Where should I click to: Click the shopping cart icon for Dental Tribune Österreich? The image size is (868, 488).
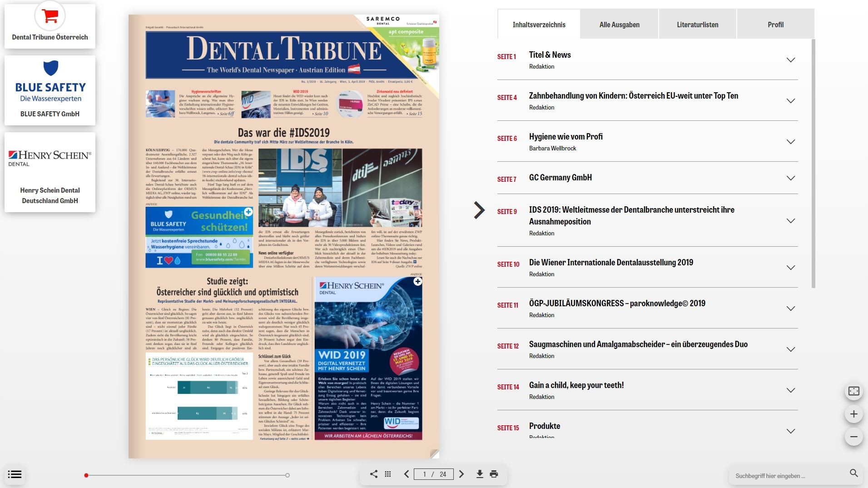click(50, 16)
